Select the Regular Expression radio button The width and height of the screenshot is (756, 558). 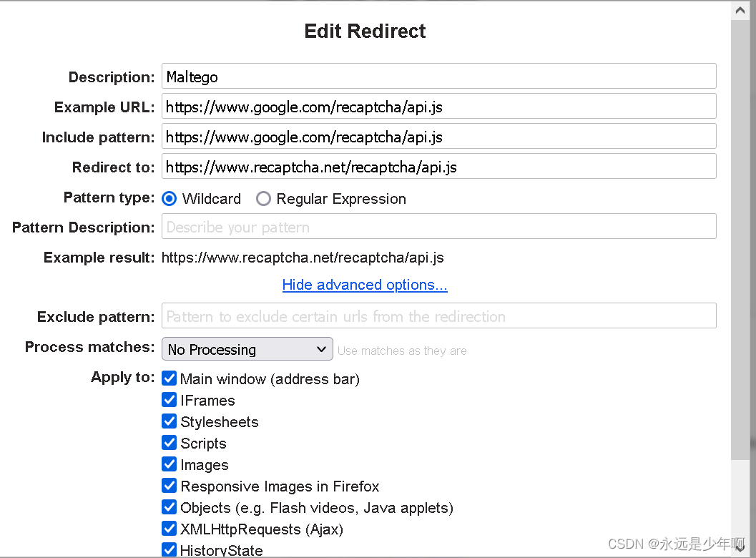pyautogui.click(x=264, y=199)
